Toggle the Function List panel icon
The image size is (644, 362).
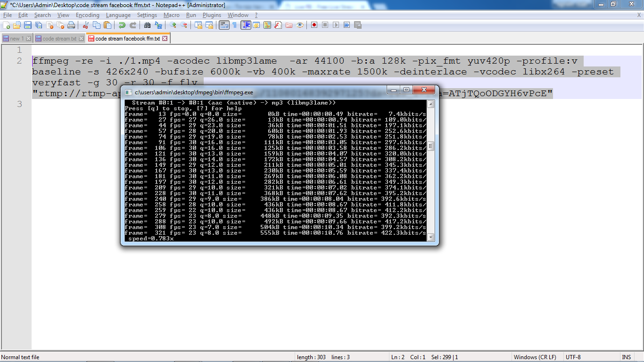(x=278, y=25)
